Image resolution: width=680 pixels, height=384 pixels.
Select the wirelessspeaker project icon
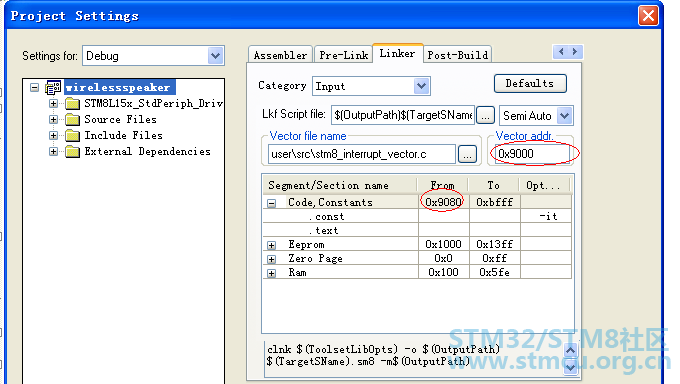tap(53, 88)
